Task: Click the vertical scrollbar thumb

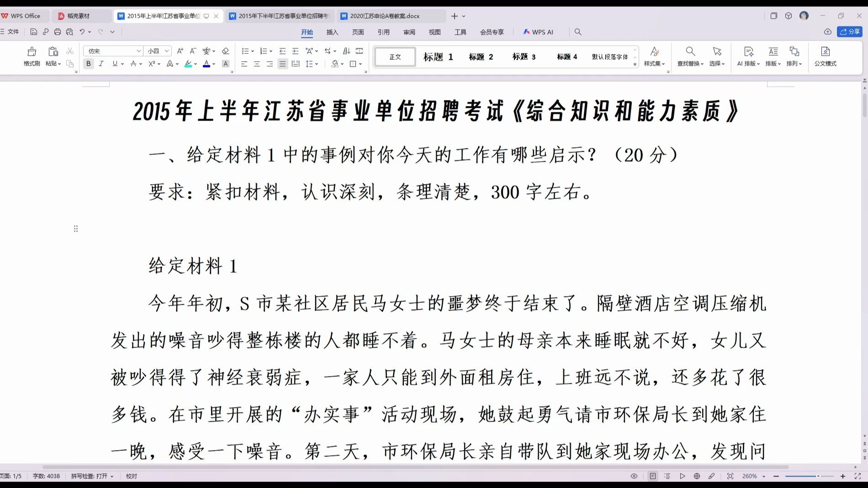Action: point(864,105)
